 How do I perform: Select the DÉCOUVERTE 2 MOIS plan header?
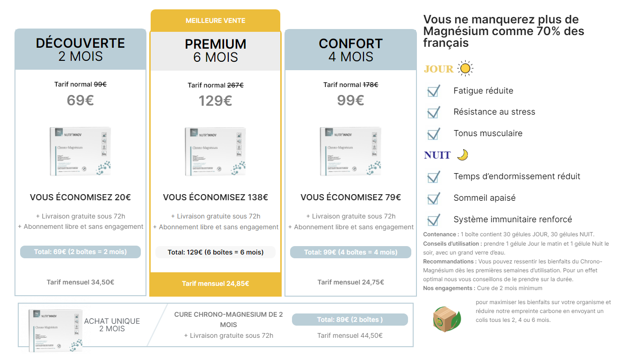tap(80, 50)
